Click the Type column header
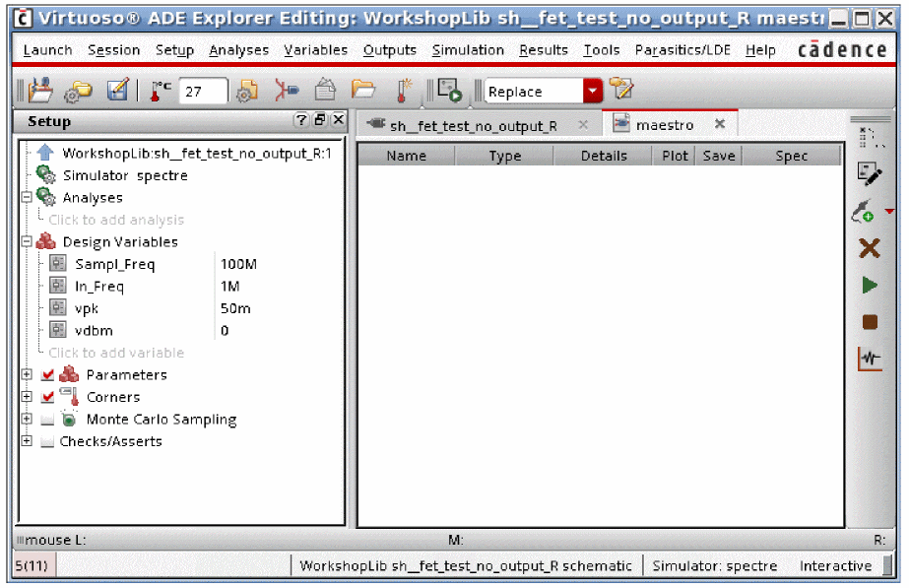The width and height of the screenshot is (909, 588). (504, 156)
